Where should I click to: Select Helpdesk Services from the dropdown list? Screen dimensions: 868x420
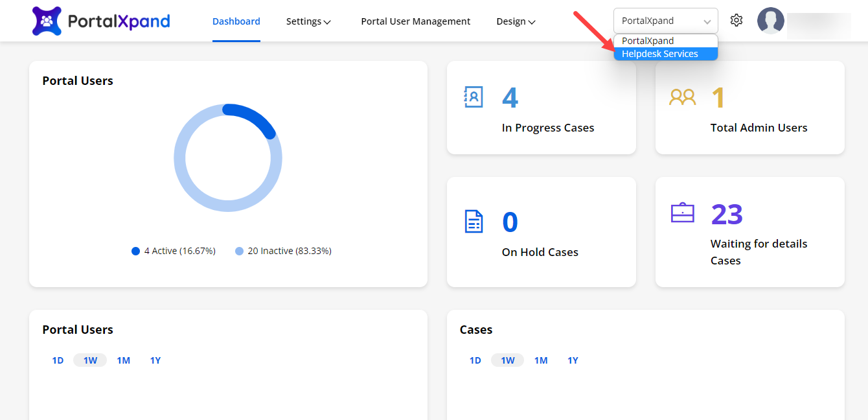(x=660, y=54)
